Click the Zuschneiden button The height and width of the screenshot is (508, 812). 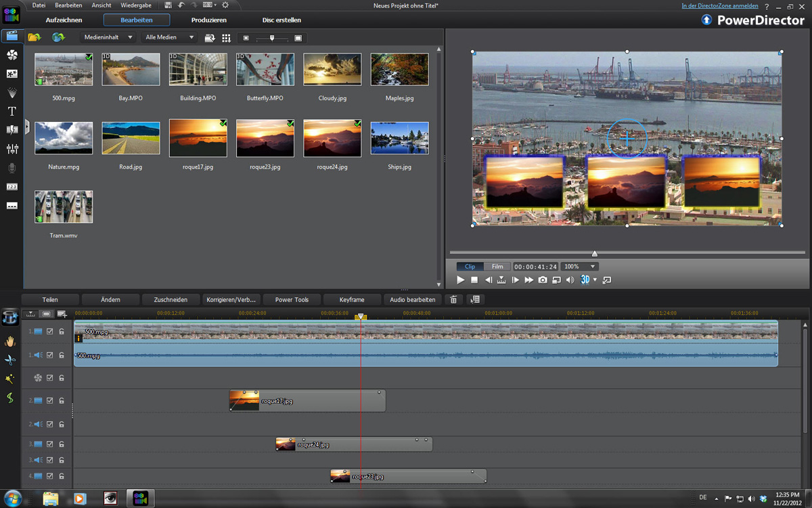tap(171, 299)
